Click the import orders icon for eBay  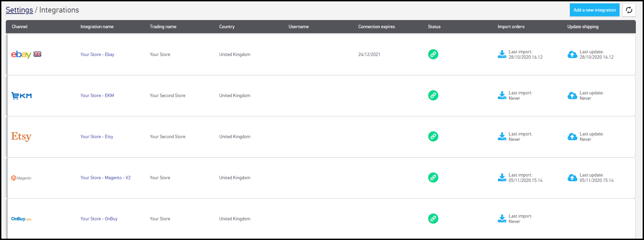[x=502, y=54]
